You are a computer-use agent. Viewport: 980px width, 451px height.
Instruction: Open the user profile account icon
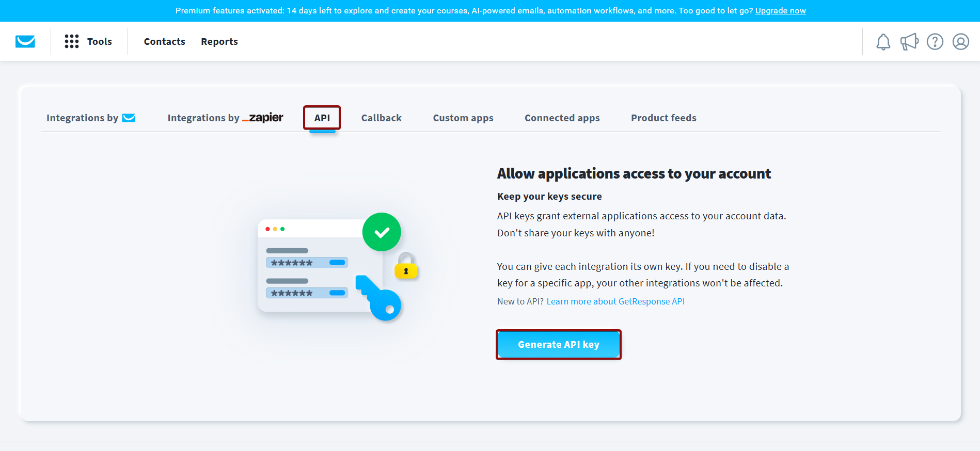(x=960, y=42)
